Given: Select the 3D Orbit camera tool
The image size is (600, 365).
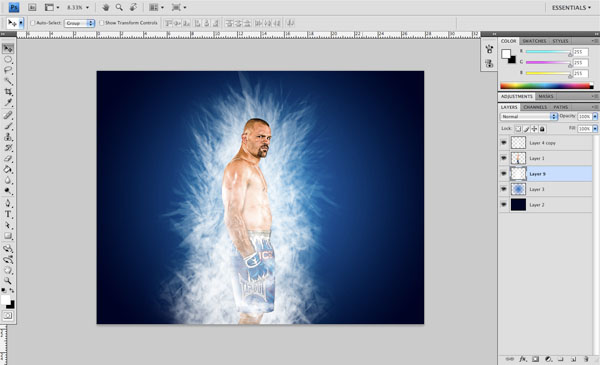Looking at the screenshot, I should click(8, 260).
